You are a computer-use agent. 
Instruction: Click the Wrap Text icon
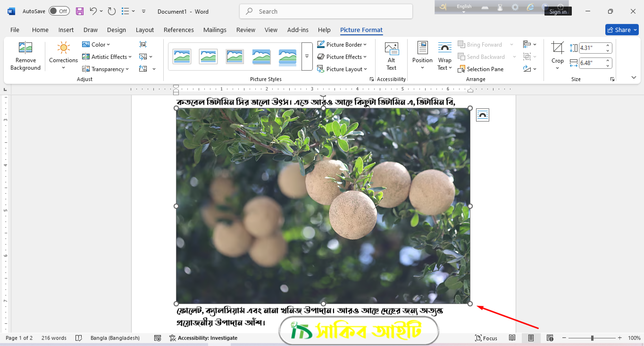(x=444, y=48)
